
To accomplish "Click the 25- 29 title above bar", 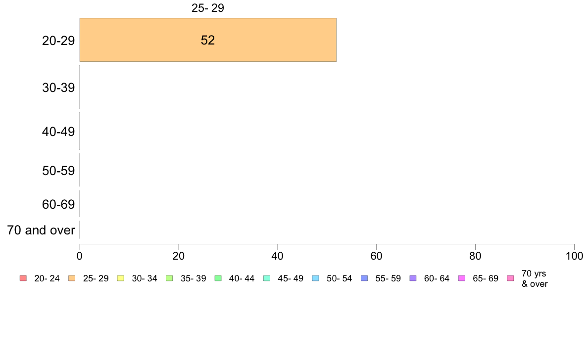I will (208, 8).
